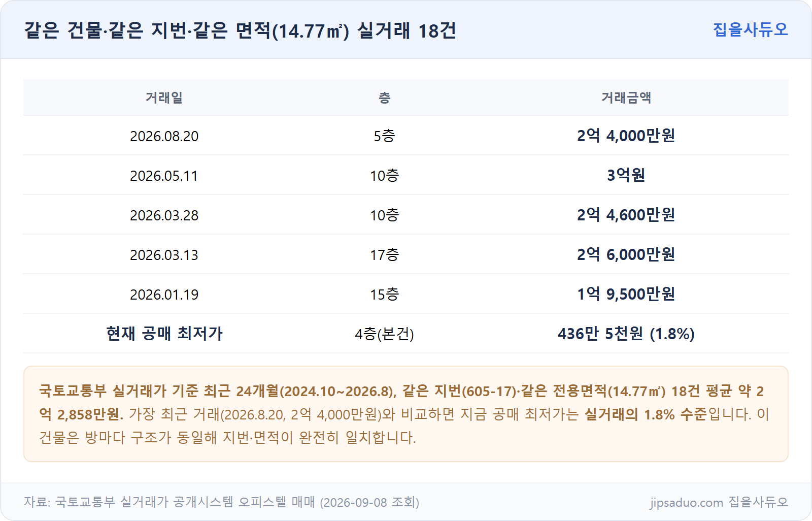Click the 17층 floor cell

384,255
